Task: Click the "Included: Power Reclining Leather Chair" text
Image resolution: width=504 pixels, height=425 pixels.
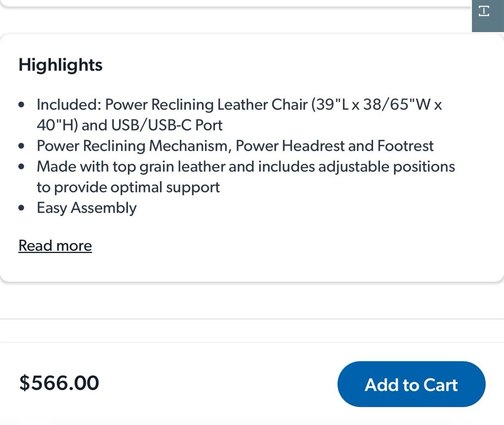Action: (172, 105)
